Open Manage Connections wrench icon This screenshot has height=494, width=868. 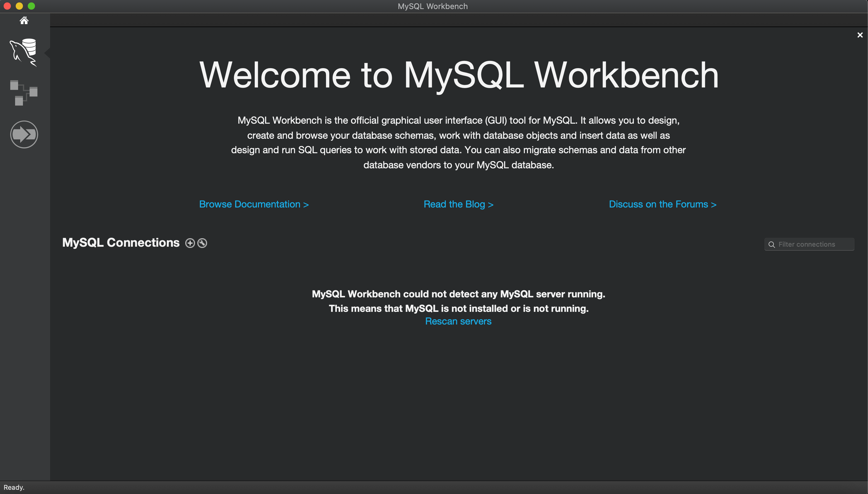(x=202, y=243)
